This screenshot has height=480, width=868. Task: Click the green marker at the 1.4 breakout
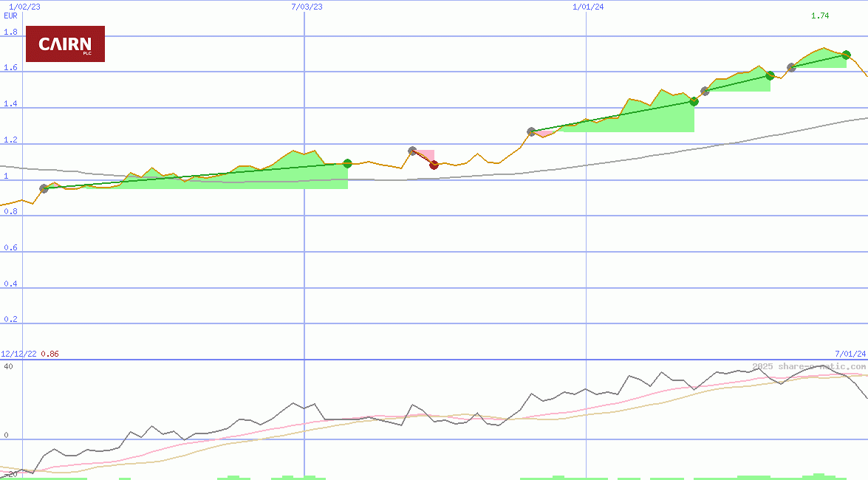click(693, 102)
